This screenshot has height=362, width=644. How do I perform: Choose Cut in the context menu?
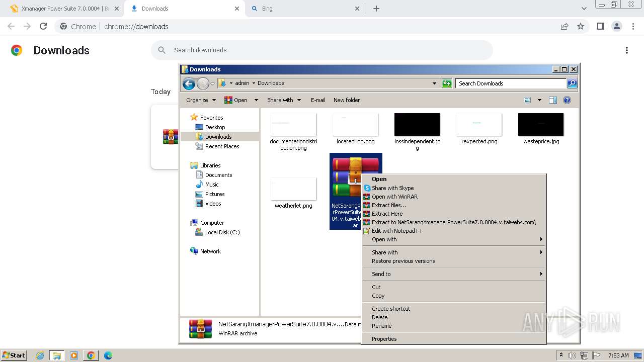point(454,287)
